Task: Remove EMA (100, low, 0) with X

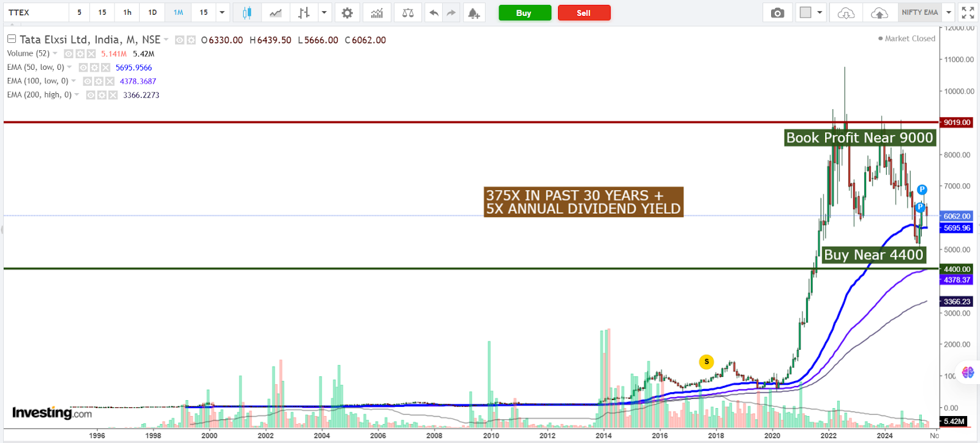Action: point(110,81)
